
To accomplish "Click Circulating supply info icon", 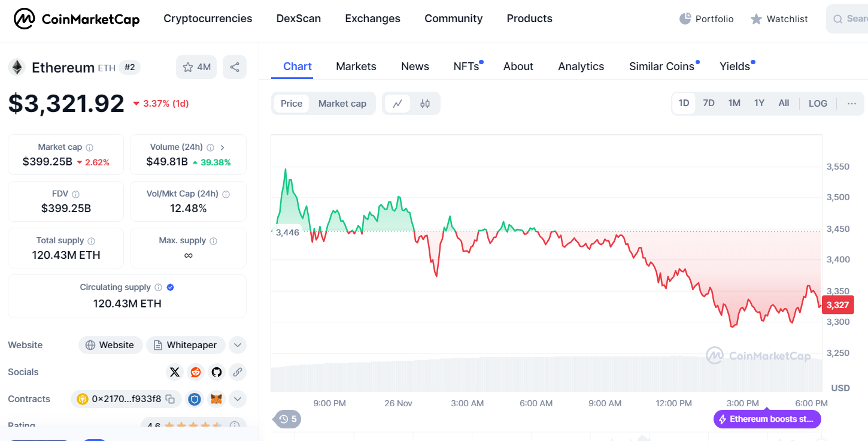I will 158,288.
